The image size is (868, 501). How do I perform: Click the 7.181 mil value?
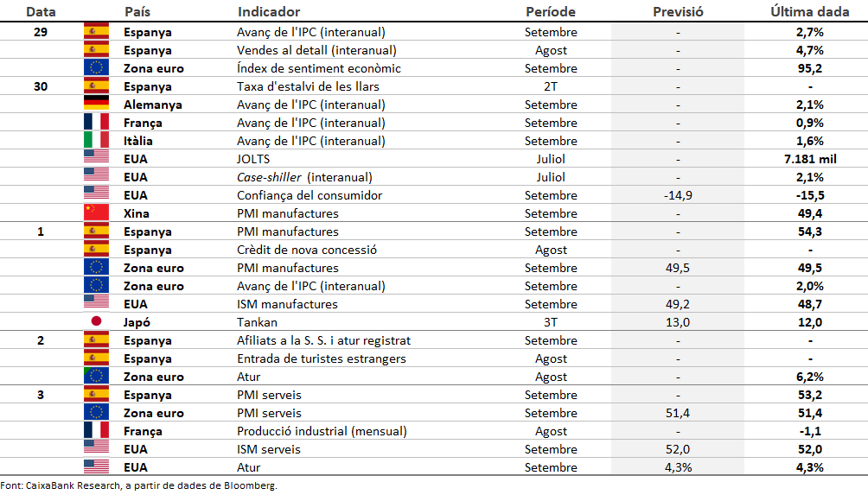coord(809,159)
